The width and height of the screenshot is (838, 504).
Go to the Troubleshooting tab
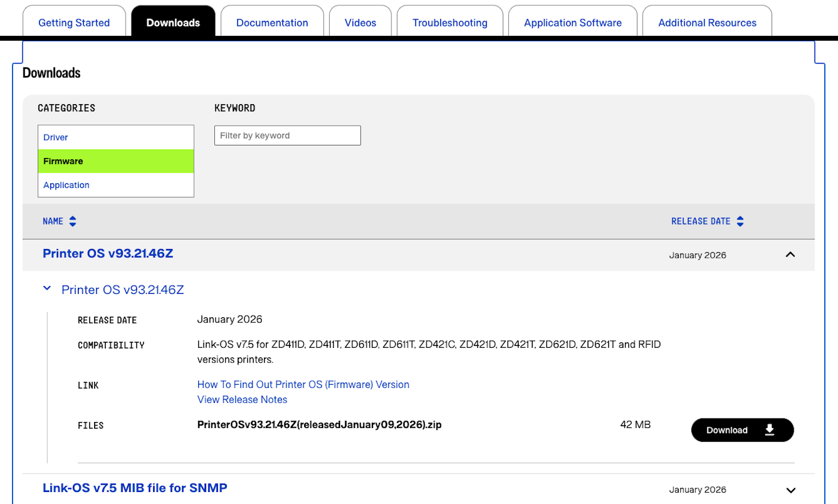pyautogui.click(x=450, y=23)
